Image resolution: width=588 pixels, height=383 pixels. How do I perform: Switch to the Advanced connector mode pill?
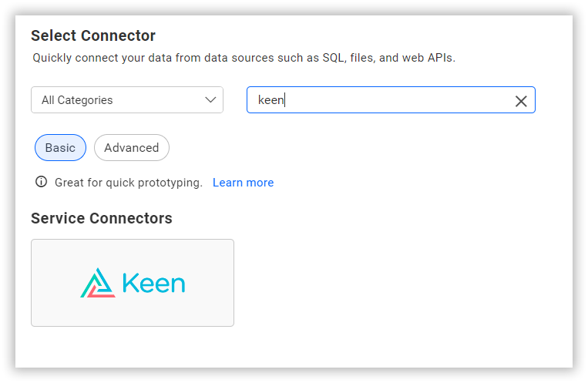pyautogui.click(x=132, y=147)
